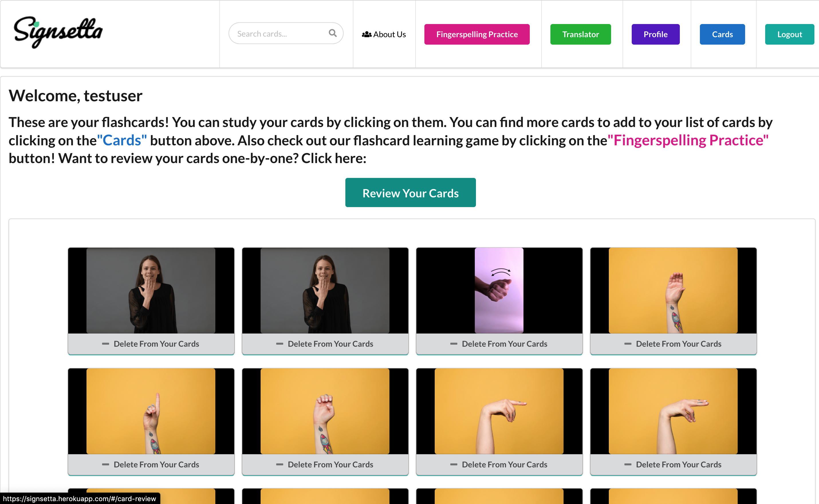
Task: Click minus icon under the pointing-up finger card
Action: click(x=105, y=464)
